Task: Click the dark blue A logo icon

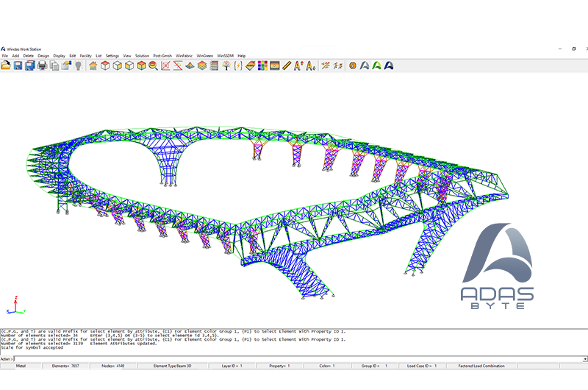Action: pyautogui.click(x=389, y=65)
